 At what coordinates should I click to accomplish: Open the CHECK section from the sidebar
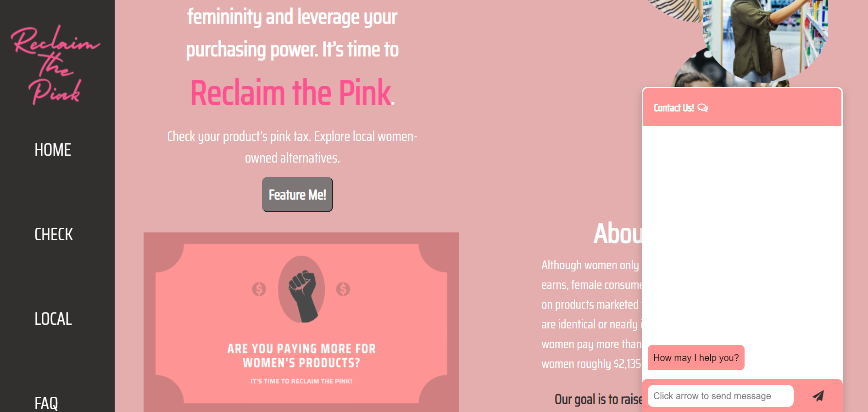tap(53, 235)
